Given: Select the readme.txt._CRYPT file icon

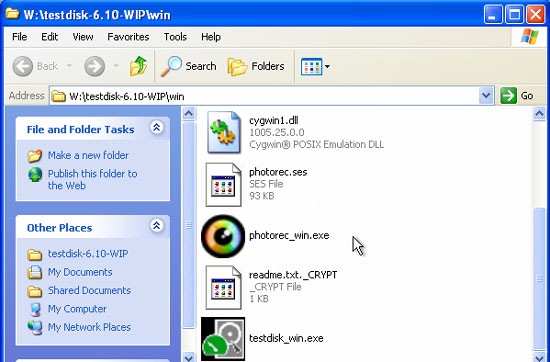Looking at the screenshot, I should (223, 288).
